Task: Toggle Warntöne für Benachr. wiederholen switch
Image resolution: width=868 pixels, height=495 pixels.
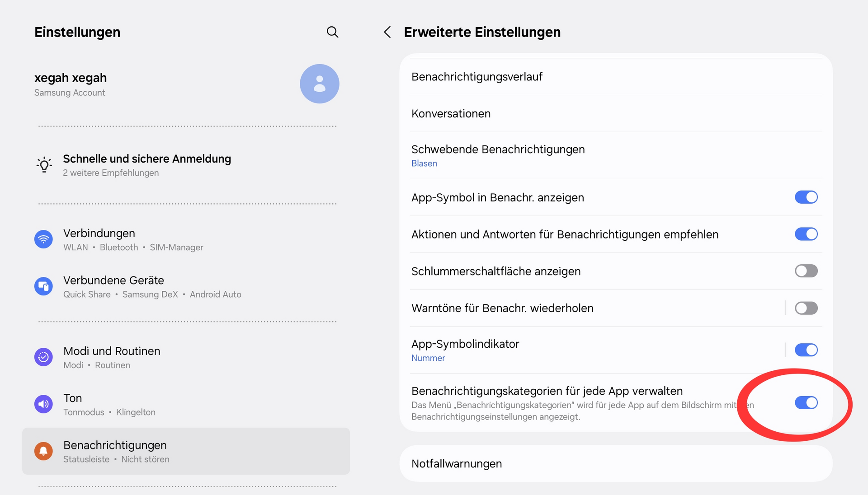Action: click(x=806, y=308)
